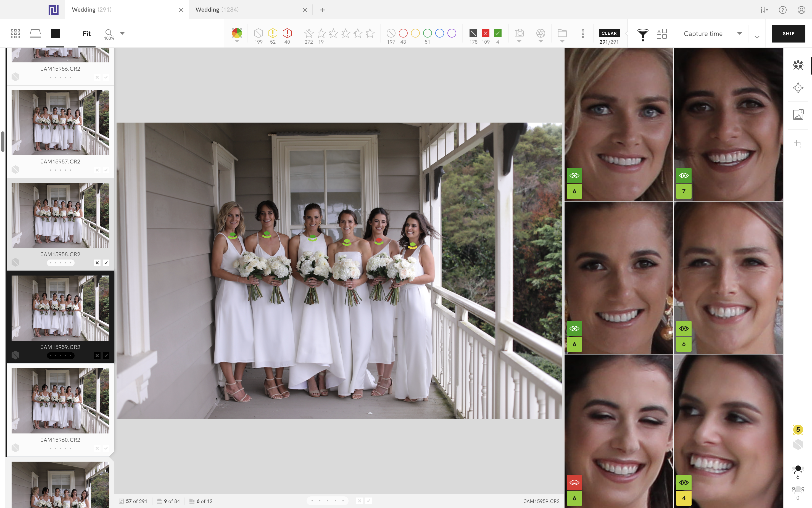Filter by one-star rating (19)
The height and width of the screenshot is (508, 812).
(x=321, y=33)
